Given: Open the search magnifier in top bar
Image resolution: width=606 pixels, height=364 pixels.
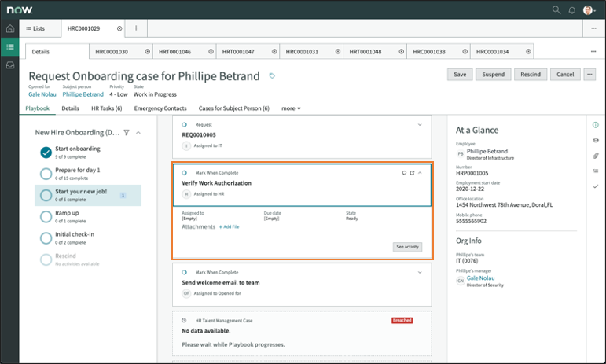Looking at the screenshot, I should click(556, 10).
